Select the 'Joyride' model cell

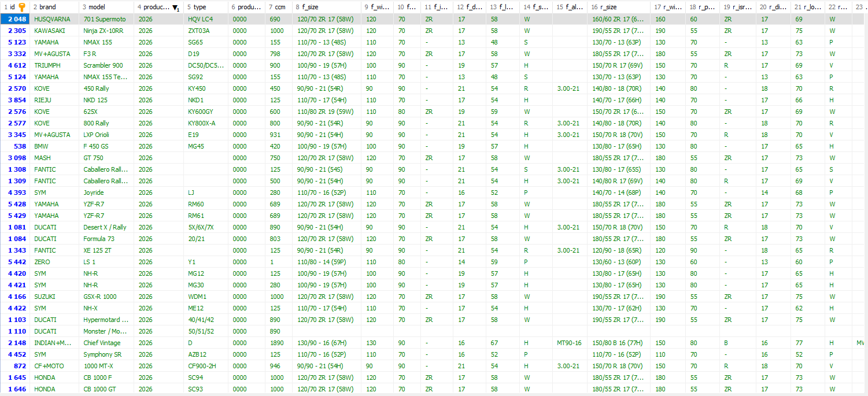(x=106, y=193)
